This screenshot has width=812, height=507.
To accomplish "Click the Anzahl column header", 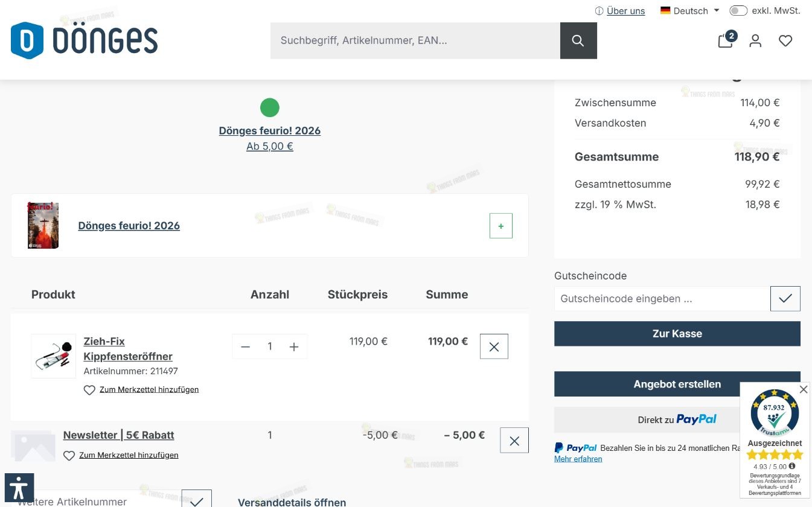I will click(270, 295).
